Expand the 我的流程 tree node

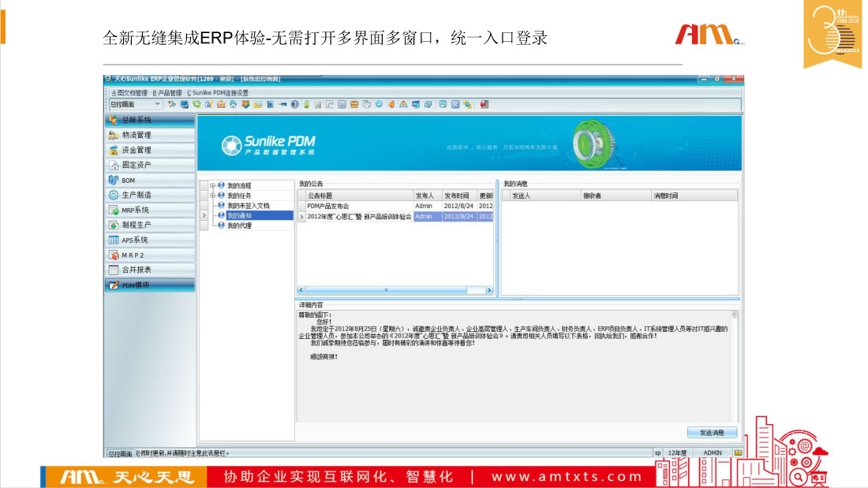pyautogui.click(x=212, y=185)
